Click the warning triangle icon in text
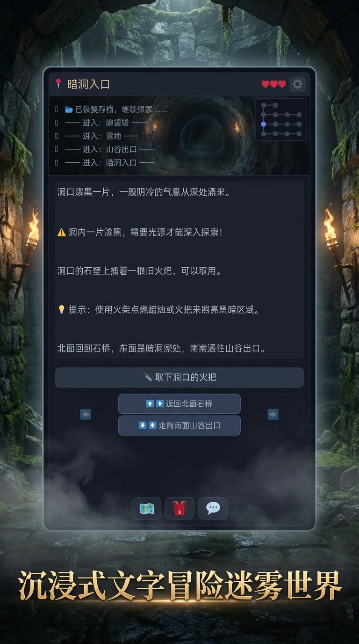359x644 pixels. 62,232
